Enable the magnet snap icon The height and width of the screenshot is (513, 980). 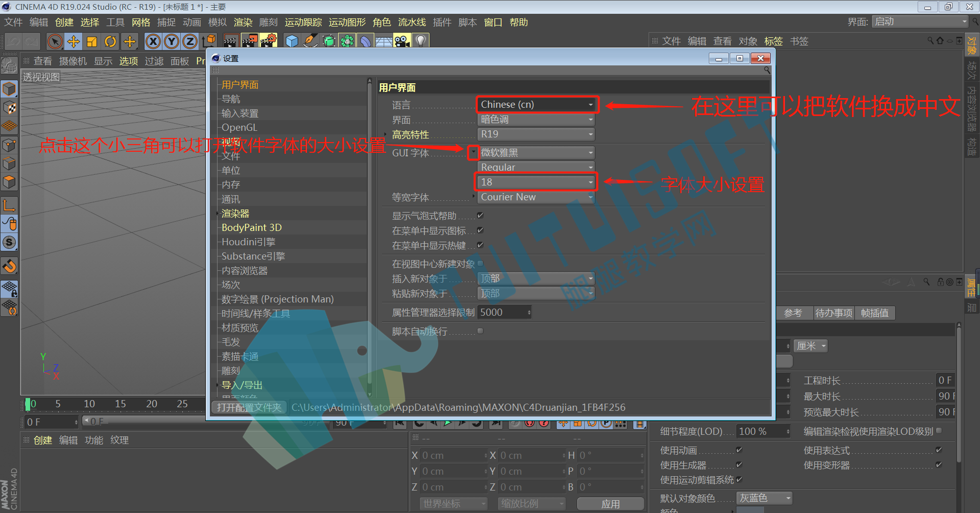[9, 266]
